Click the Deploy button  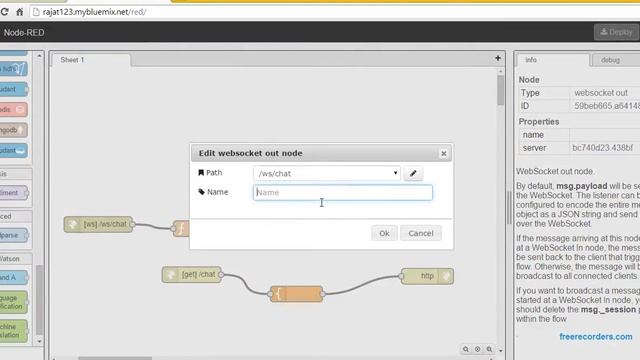point(616,32)
